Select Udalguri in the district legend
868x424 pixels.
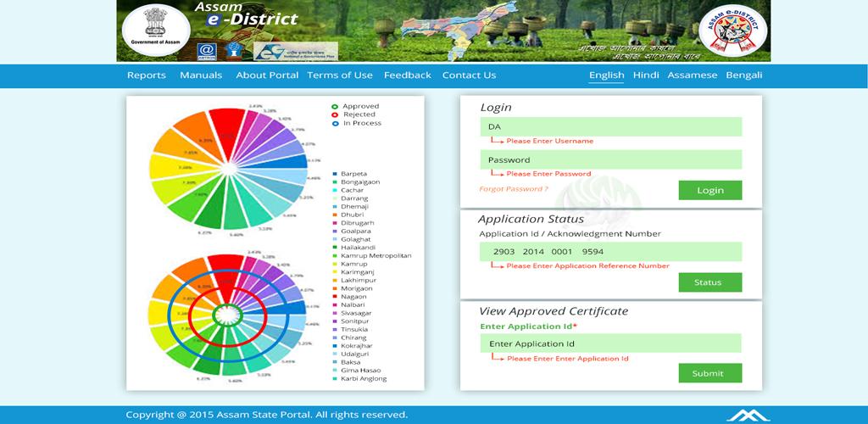pyautogui.click(x=354, y=354)
